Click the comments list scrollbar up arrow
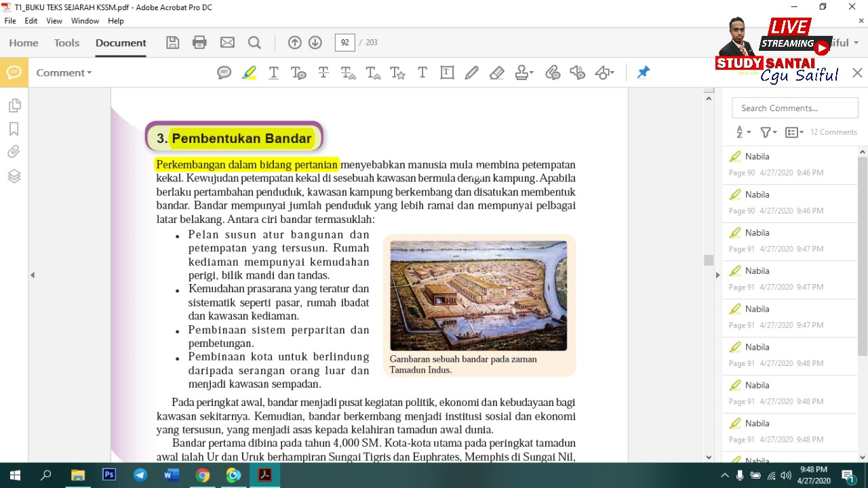 coord(863,152)
